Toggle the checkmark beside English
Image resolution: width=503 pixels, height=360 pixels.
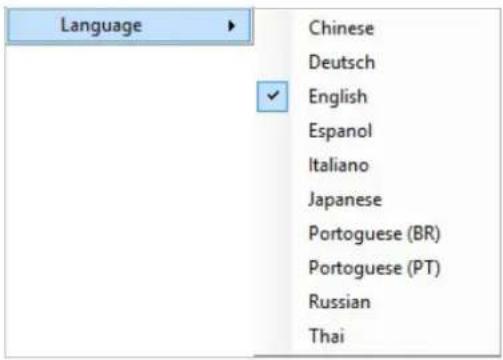pos(272,96)
